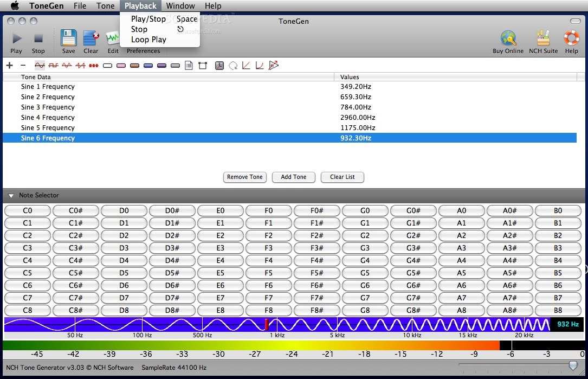The width and height of the screenshot is (588, 379).
Task: Open the Window menu
Action: point(180,6)
